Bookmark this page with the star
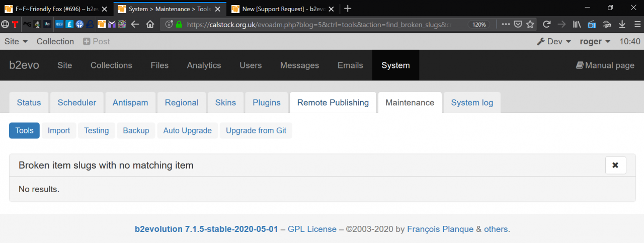Image resolution: width=644 pixels, height=243 pixels. click(x=530, y=24)
